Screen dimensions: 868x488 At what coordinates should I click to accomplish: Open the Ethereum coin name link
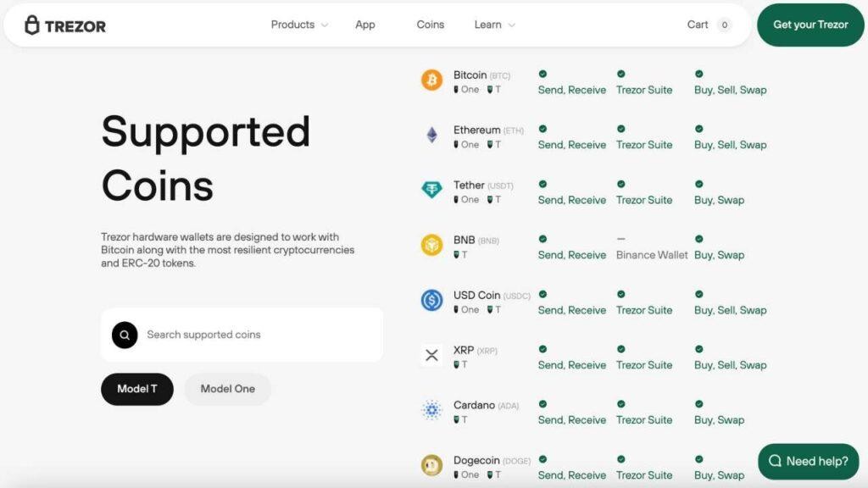point(476,130)
